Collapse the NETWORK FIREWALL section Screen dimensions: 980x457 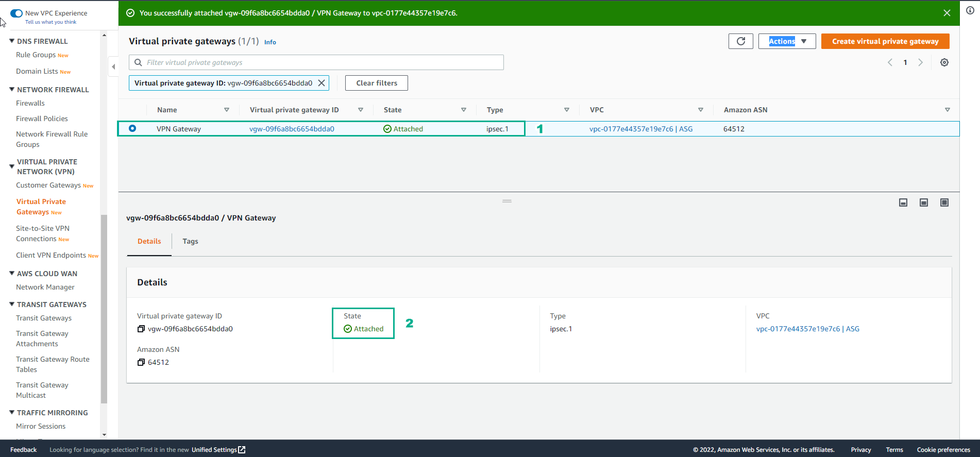[12, 89]
